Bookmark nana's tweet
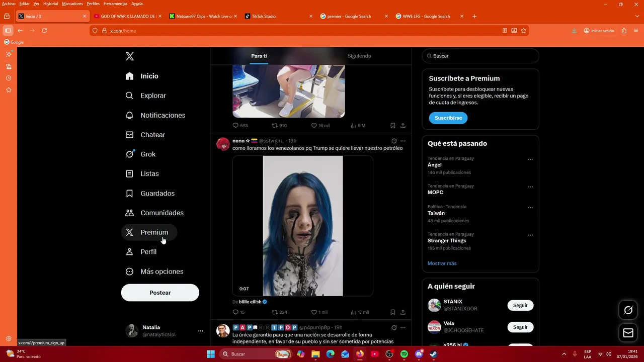Image resolution: width=644 pixels, height=362 pixels. (393, 312)
